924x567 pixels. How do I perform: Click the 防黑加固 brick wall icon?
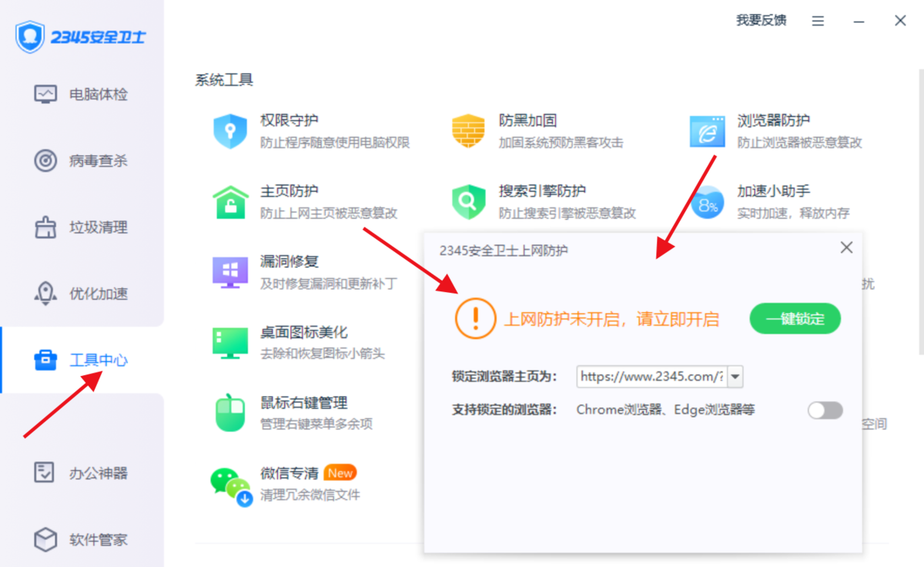468,131
